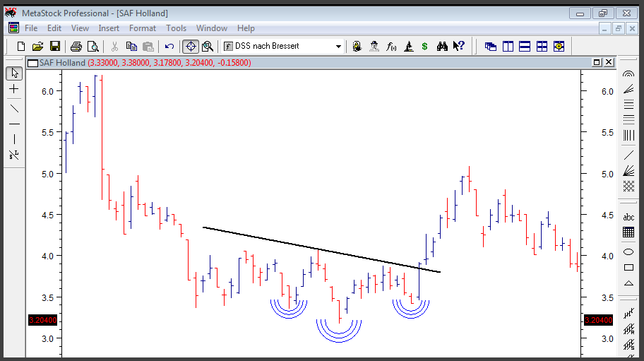Select the table grid tool in right toolbar
The height and width of the screenshot is (361, 644).
tap(628, 232)
